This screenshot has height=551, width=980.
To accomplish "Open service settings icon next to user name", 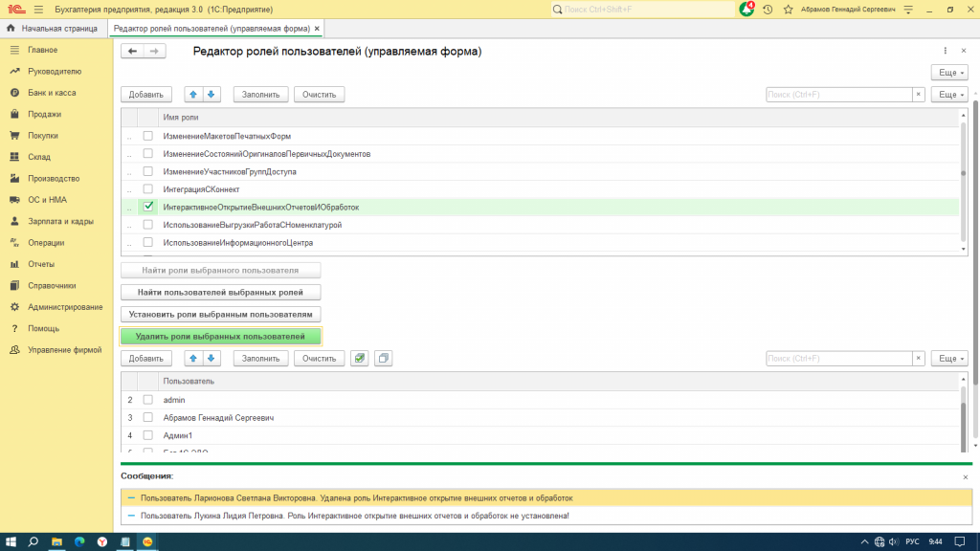I will click(908, 10).
